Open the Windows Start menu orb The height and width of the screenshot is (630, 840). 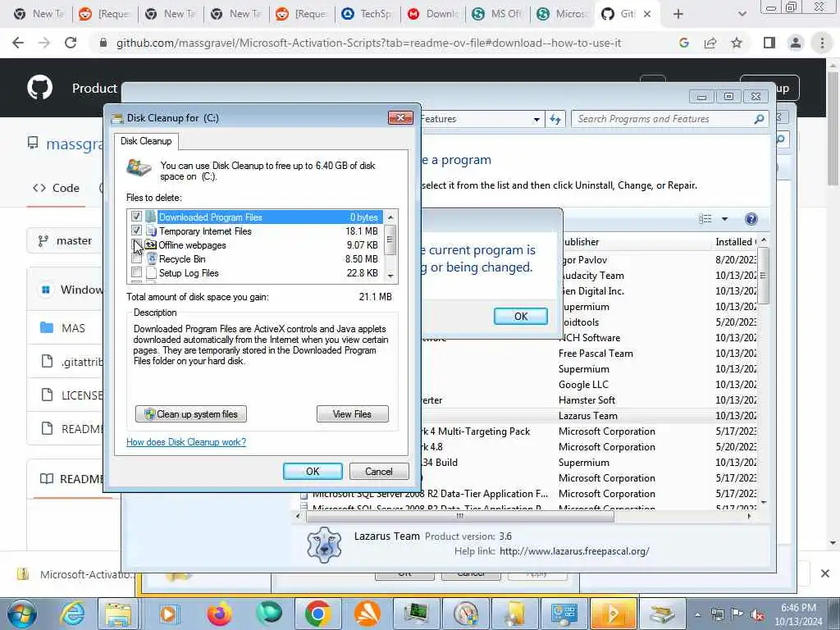click(x=21, y=614)
